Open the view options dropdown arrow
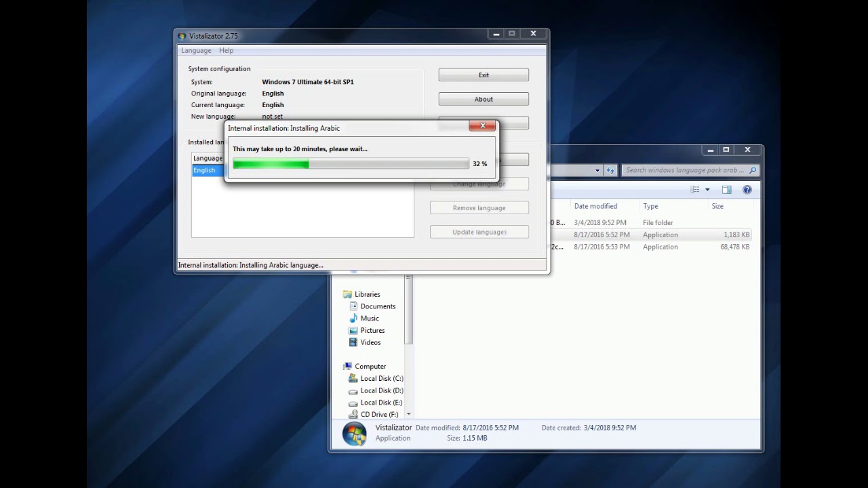 (x=707, y=190)
